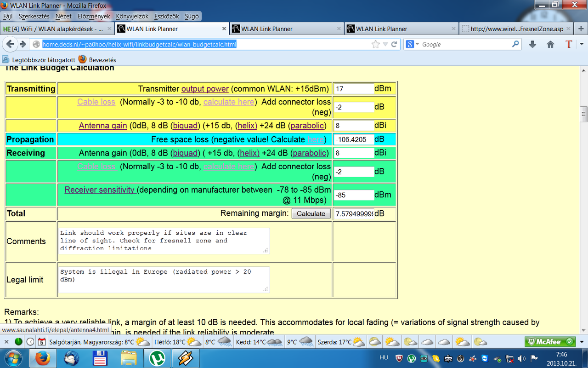The width and height of the screenshot is (588, 368).
Task: Open the 'here' link for free space loss
Action: pos(315,139)
